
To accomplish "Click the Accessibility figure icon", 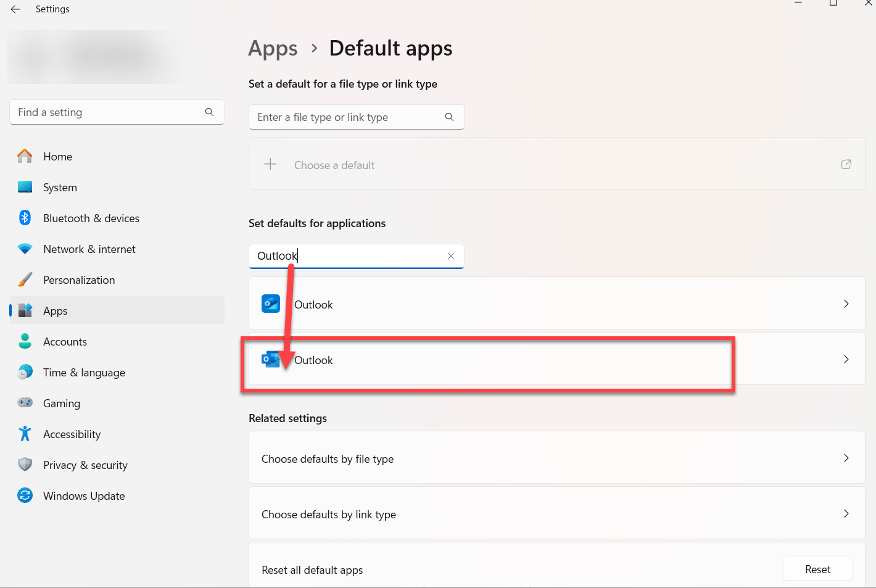I will tap(25, 434).
